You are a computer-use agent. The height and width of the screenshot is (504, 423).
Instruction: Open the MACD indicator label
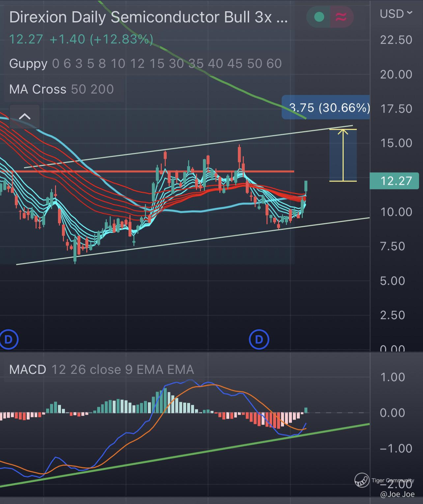click(101, 370)
